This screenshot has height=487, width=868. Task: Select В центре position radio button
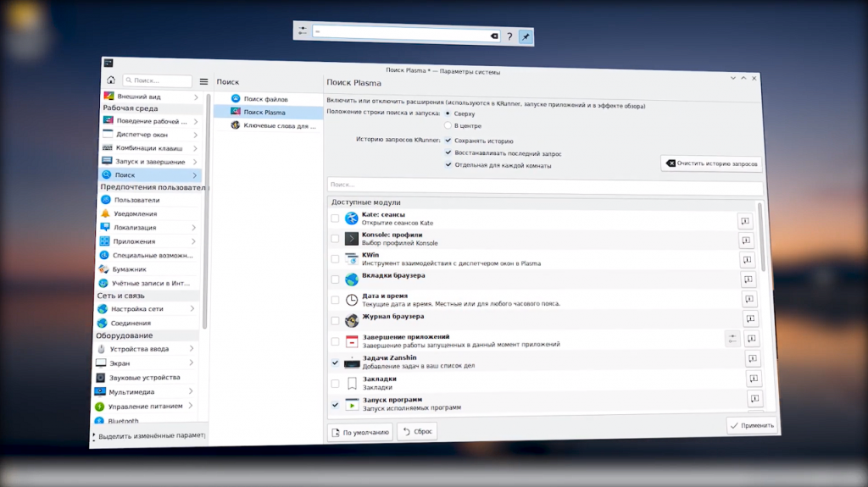click(x=448, y=125)
